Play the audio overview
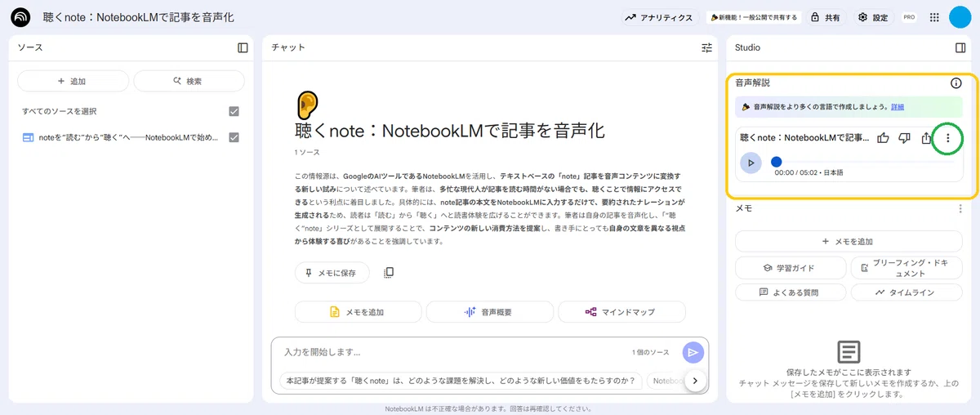This screenshot has height=415, width=980. (x=751, y=162)
